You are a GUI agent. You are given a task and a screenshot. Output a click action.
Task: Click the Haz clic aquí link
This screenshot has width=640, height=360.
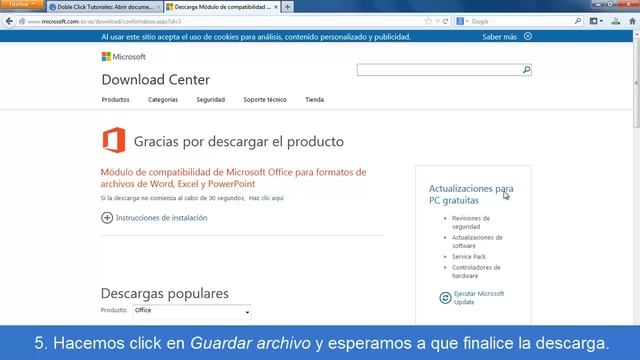click(266, 198)
